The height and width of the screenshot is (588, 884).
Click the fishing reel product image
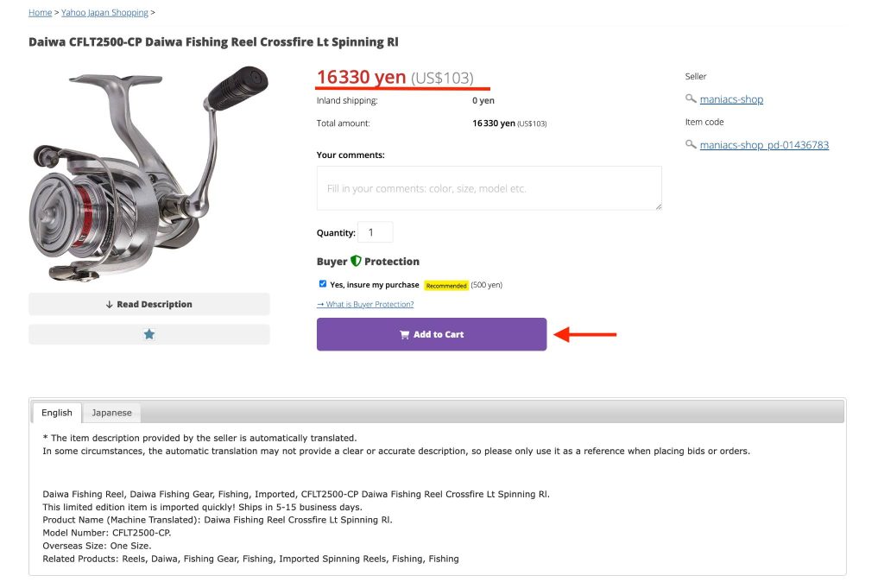coord(148,173)
